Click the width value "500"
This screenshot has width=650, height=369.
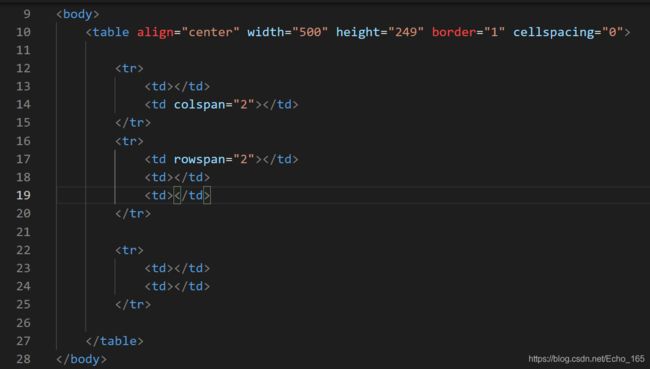pos(310,32)
